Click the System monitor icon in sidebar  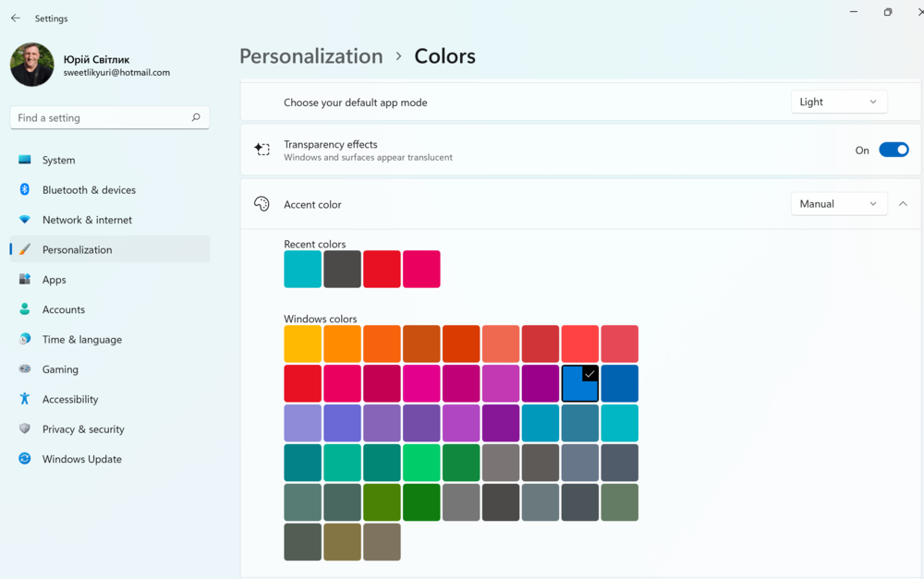click(x=25, y=160)
